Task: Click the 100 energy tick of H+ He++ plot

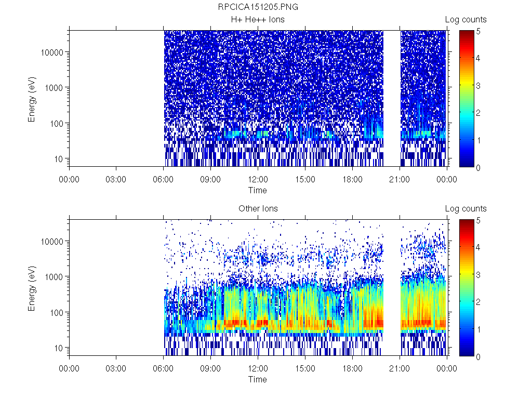Action: (x=56, y=124)
